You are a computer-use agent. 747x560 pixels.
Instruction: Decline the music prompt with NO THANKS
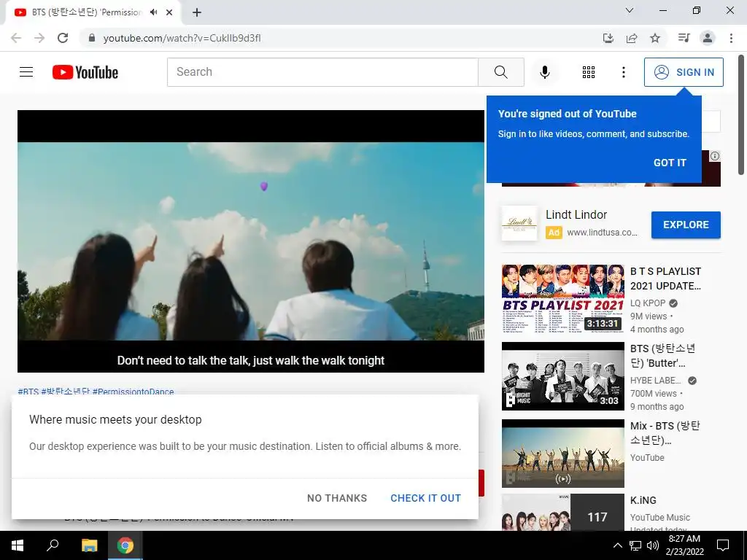[x=337, y=498]
